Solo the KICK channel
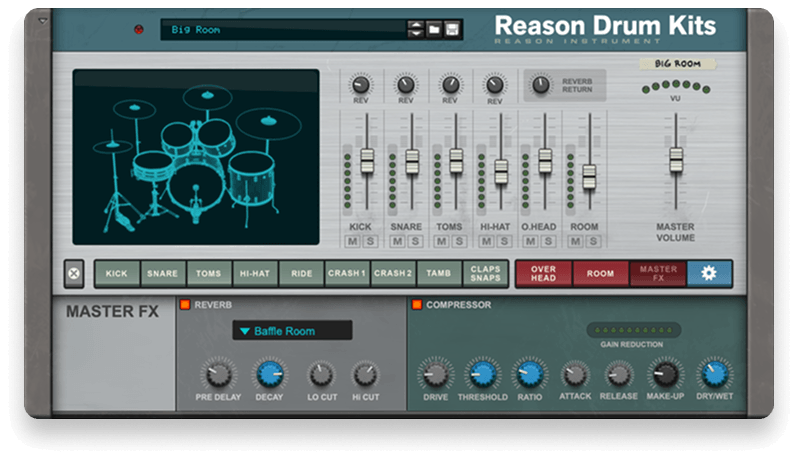The image size is (798, 459). (370, 242)
